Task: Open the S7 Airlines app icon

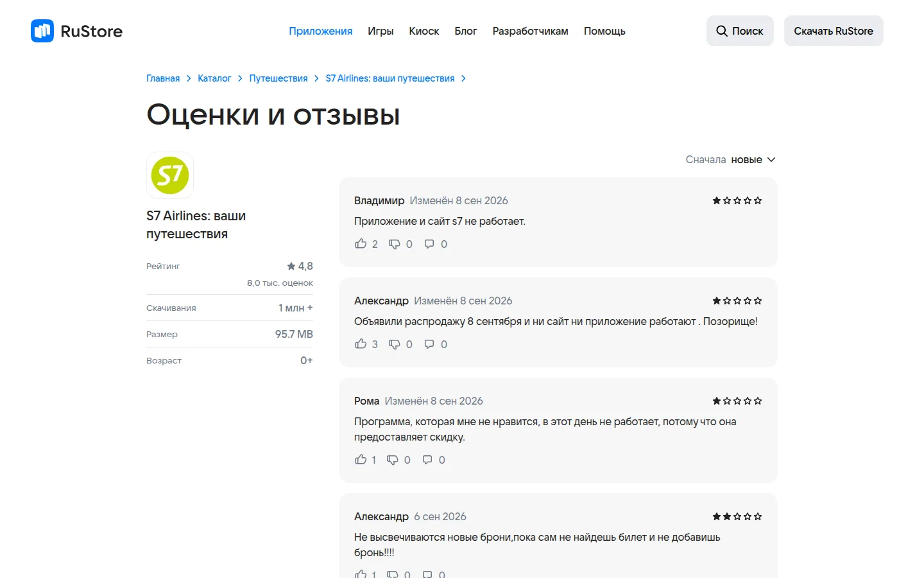Action: [170, 175]
